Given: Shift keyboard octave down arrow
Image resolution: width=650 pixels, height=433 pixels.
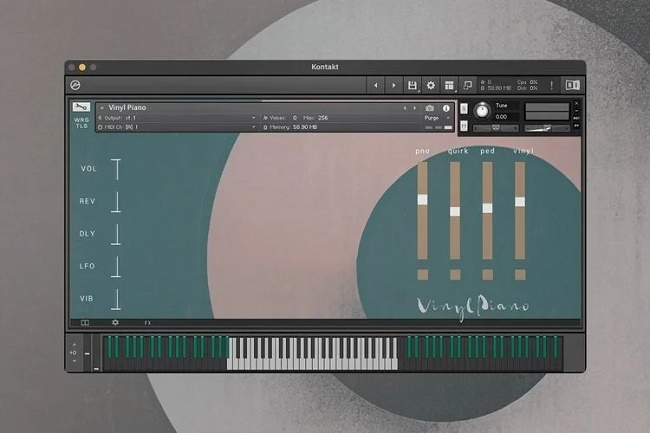Looking at the screenshot, I should (x=74, y=361).
